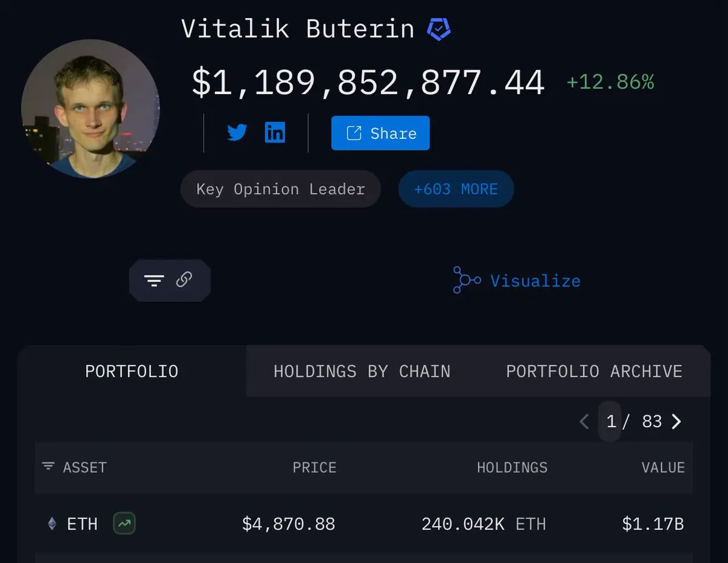728x563 pixels.
Task: Click Vitalik Buterin profile picture
Action: click(x=90, y=109)
